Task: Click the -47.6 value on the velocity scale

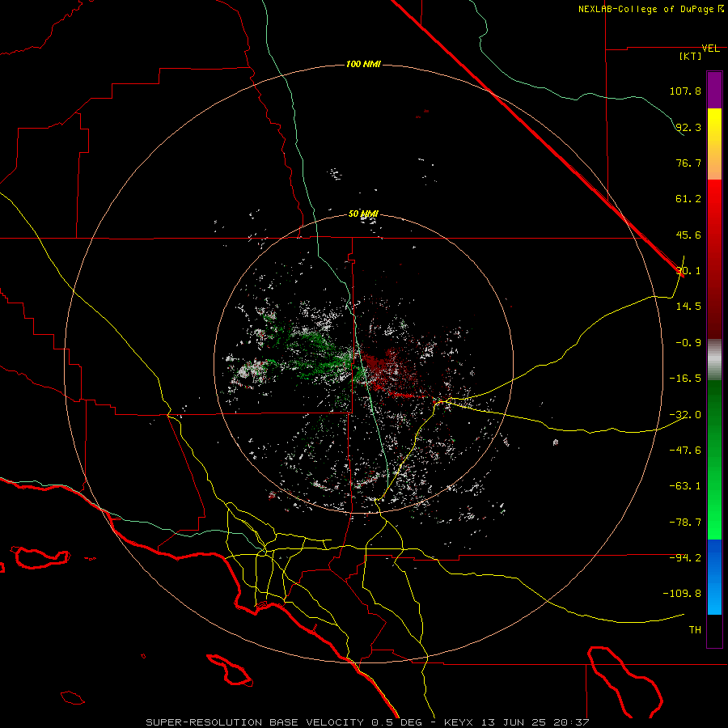Action: [685, 450]
